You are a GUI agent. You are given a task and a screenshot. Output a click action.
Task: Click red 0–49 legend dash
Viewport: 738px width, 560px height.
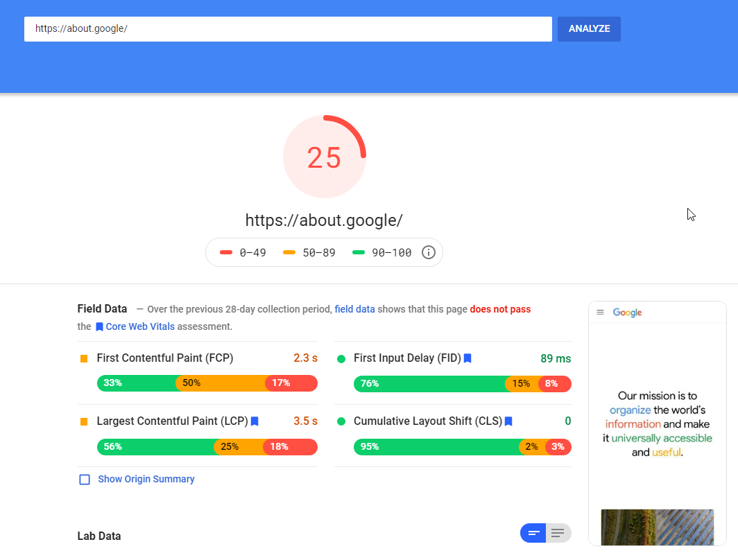click(x=226, y=252)
